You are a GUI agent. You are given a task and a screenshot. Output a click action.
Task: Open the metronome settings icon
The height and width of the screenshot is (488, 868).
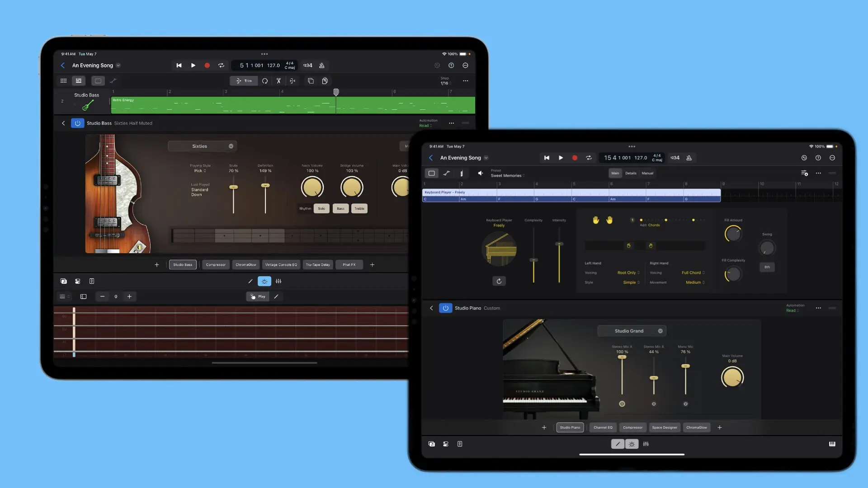tap(321, 65)
